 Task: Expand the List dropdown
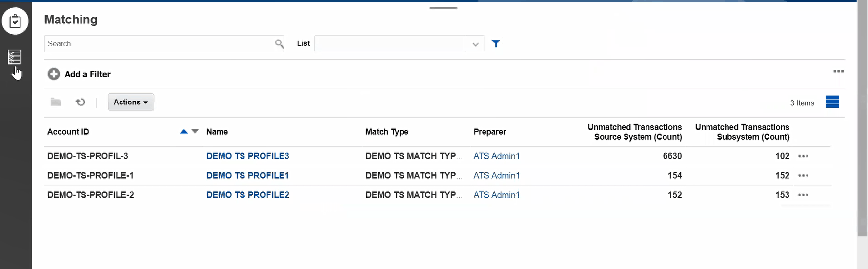(x=475, y=44)
